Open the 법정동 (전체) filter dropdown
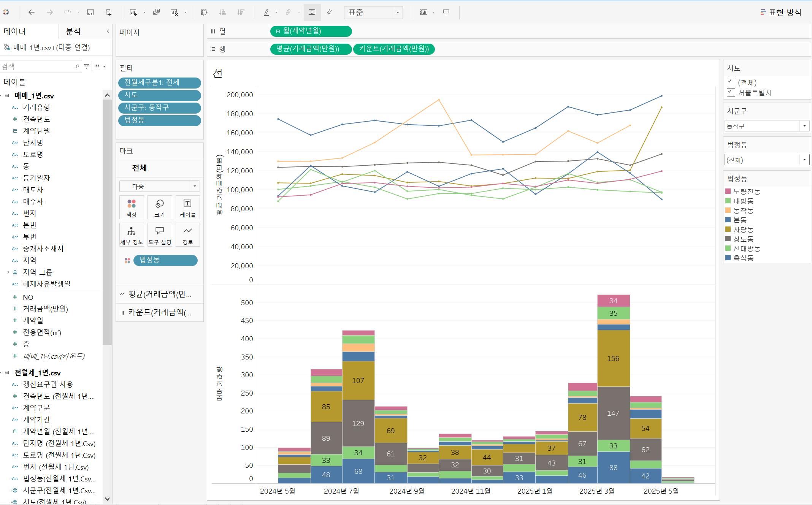The image size is (812, 505). point(804,160)
